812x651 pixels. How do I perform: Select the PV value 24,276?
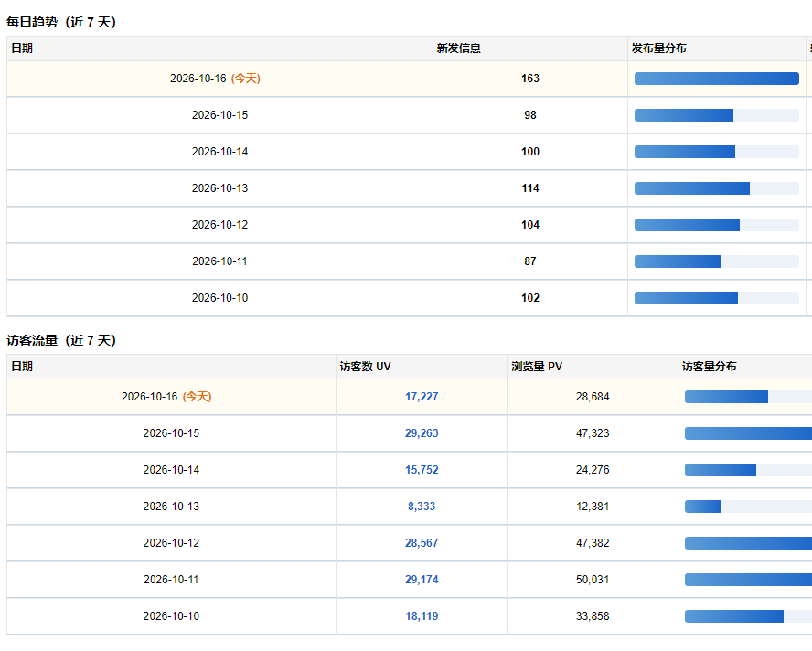593,470
